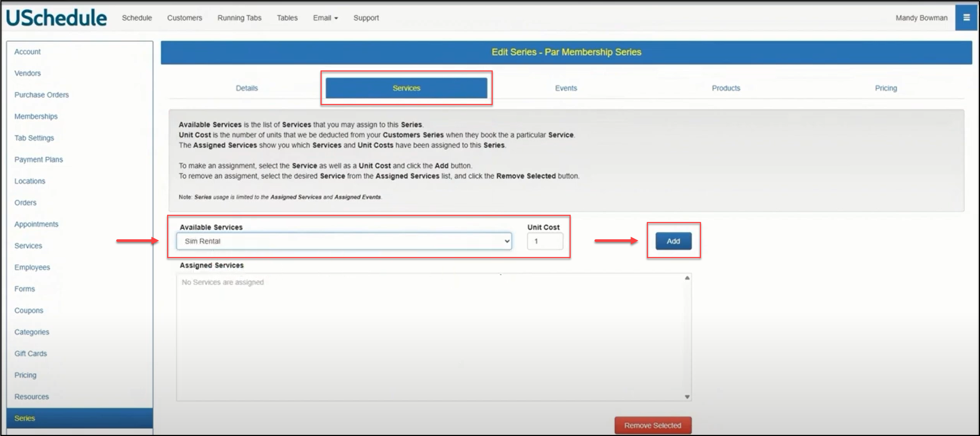Open Customers in top navigation
Screen dimensions: 980x436
coord(184,18)
